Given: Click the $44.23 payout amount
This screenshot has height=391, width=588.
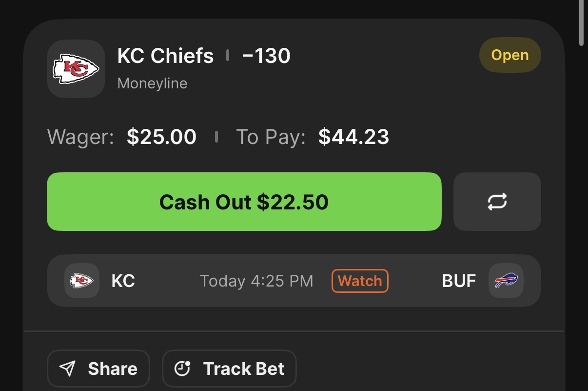Looking at the screenshot, I should (353, 137).
